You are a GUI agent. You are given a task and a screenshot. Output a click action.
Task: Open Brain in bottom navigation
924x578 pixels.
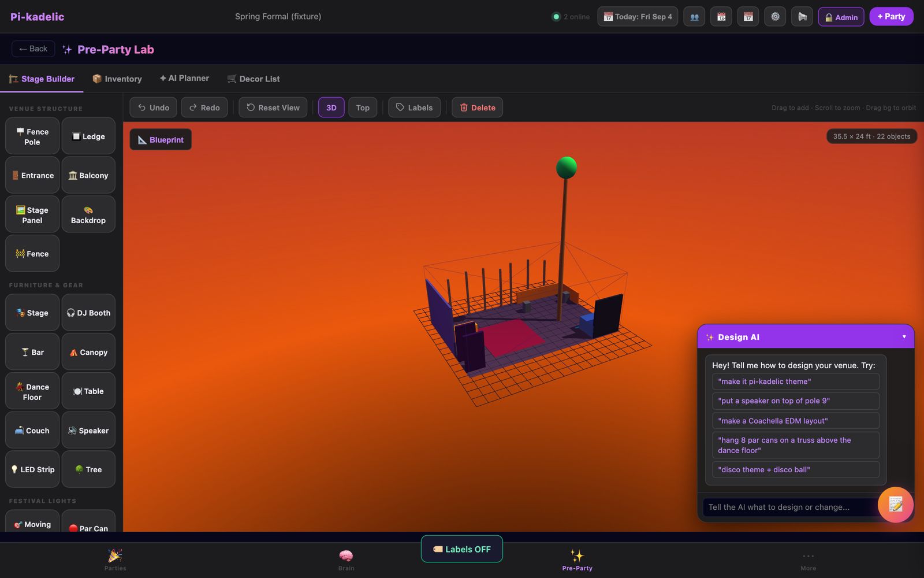[346, 560]
